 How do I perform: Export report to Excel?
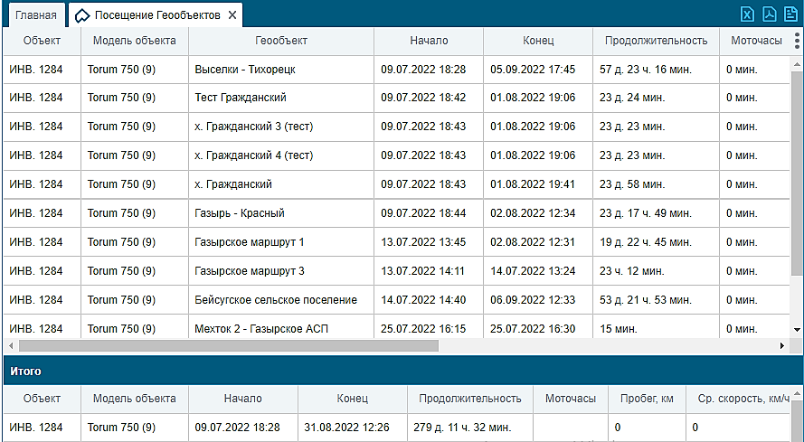pyautogui.click(x=747, y=14)
